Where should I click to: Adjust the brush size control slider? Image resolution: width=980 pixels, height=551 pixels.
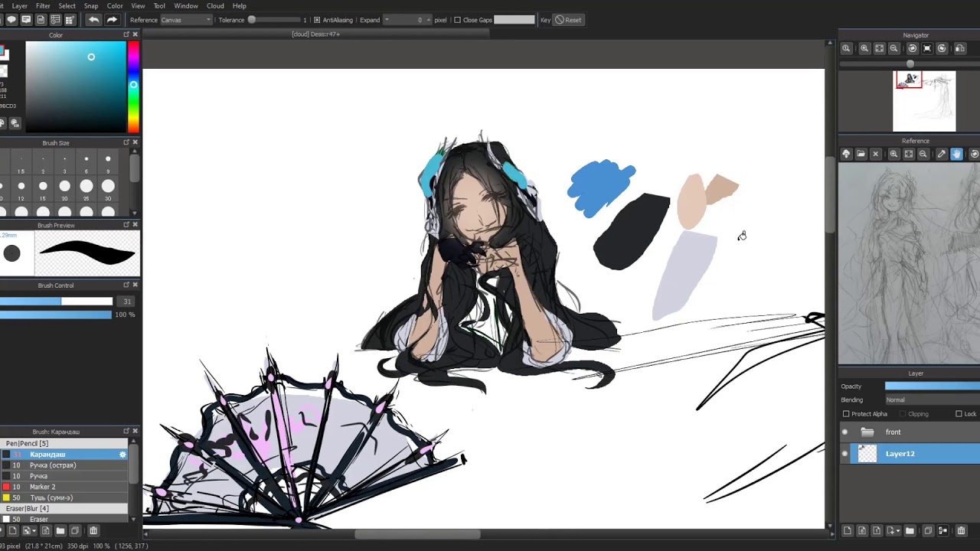(x=57, y=302)
